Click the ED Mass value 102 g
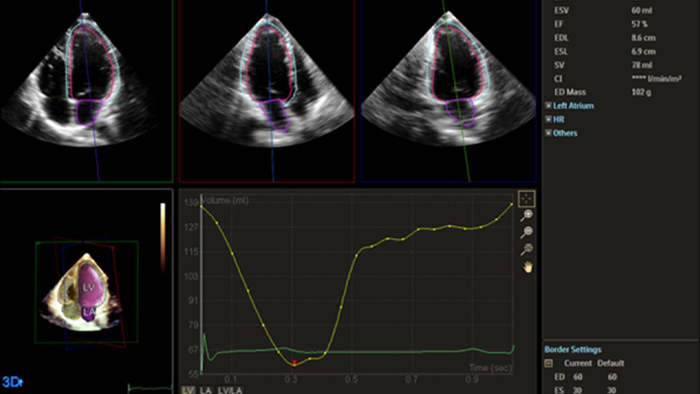700x394 pixels. pyautogui.click(x=641, y=92)
